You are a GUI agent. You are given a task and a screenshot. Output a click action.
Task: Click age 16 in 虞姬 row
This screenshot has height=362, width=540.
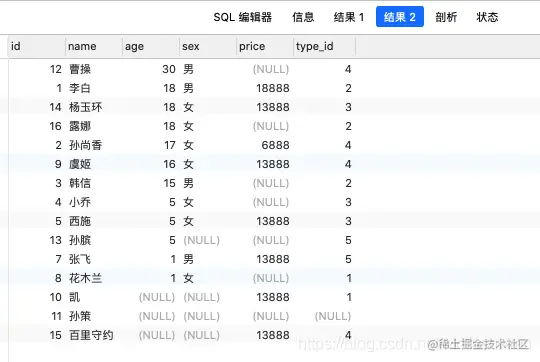(170, 164)
